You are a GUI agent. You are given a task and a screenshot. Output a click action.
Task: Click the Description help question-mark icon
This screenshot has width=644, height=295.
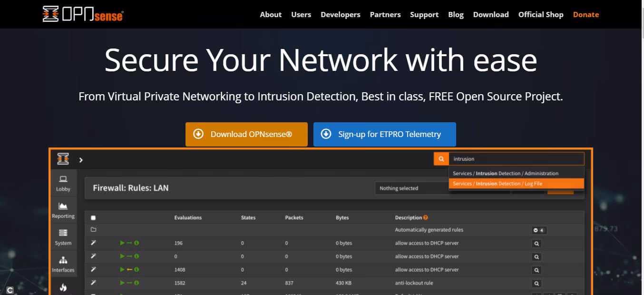[x=426, y=217]
